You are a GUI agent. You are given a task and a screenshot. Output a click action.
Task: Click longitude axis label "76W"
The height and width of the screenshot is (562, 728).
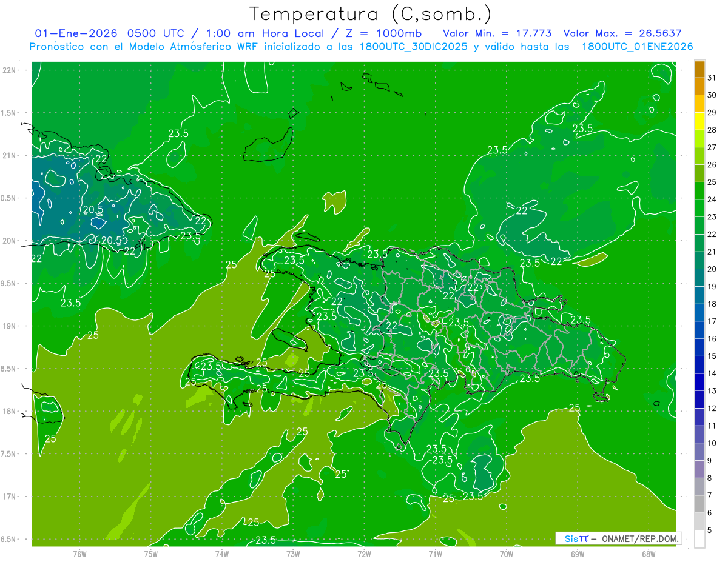(79, 554)
